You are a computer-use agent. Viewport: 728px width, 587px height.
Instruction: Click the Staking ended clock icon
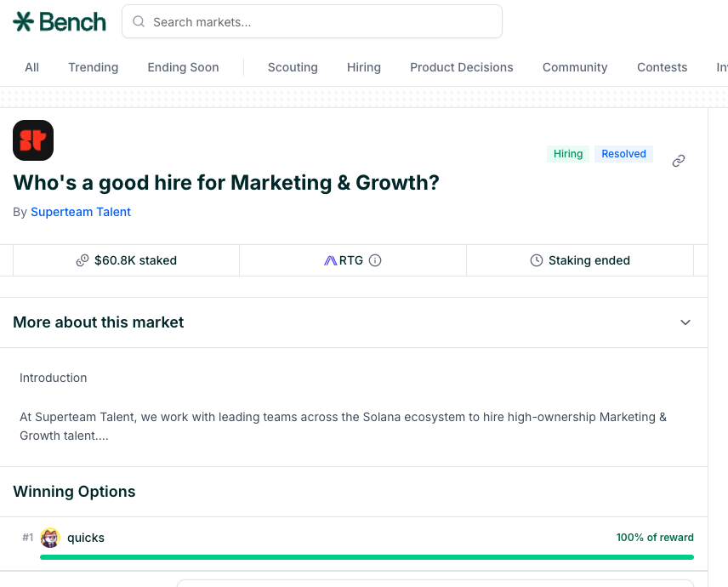click(x=537, y=260)
